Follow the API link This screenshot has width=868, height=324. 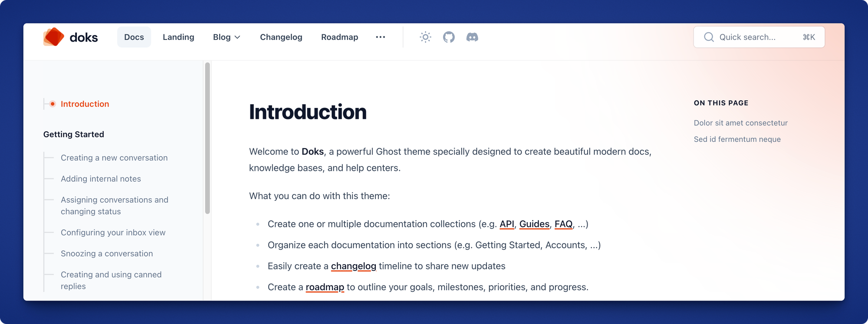(507, 224)
